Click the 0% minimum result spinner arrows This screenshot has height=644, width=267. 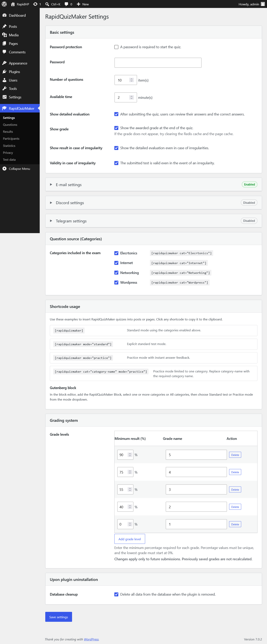click(x=130, y=524)
